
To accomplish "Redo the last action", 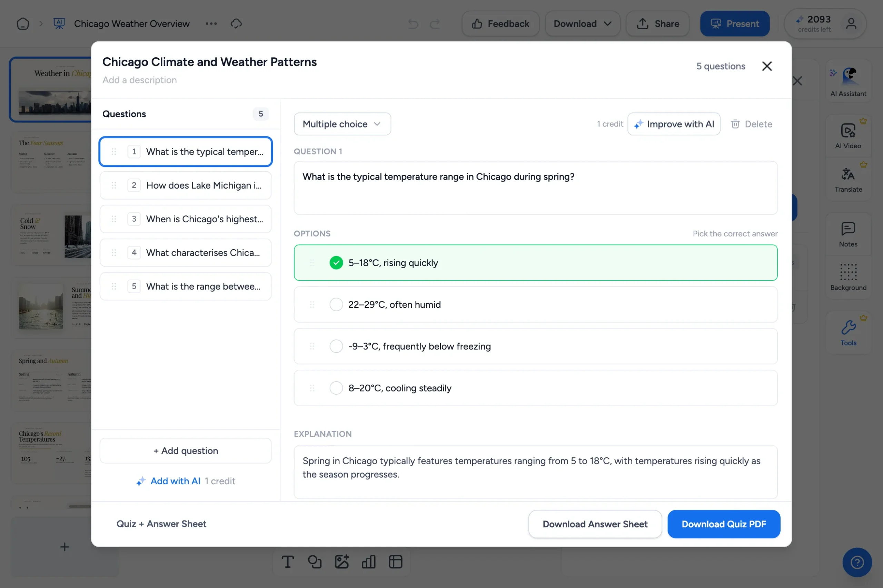I will click(x=435, y=24).
